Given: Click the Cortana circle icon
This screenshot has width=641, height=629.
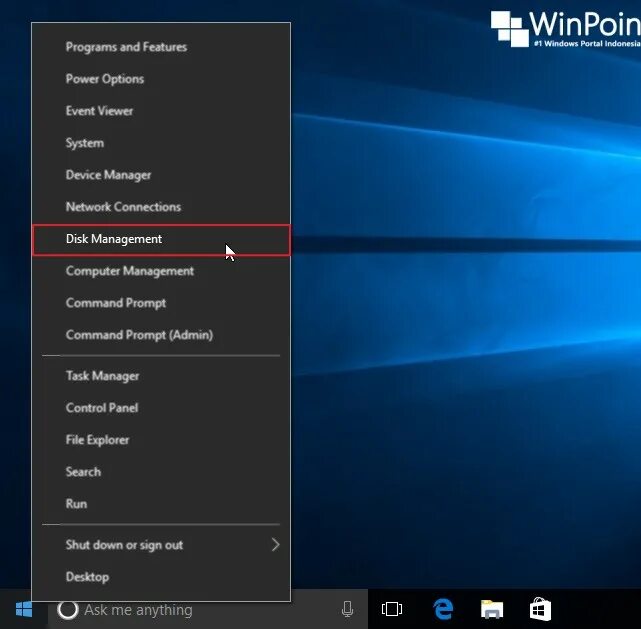Looking at the screenshot, I should (67, 609).
